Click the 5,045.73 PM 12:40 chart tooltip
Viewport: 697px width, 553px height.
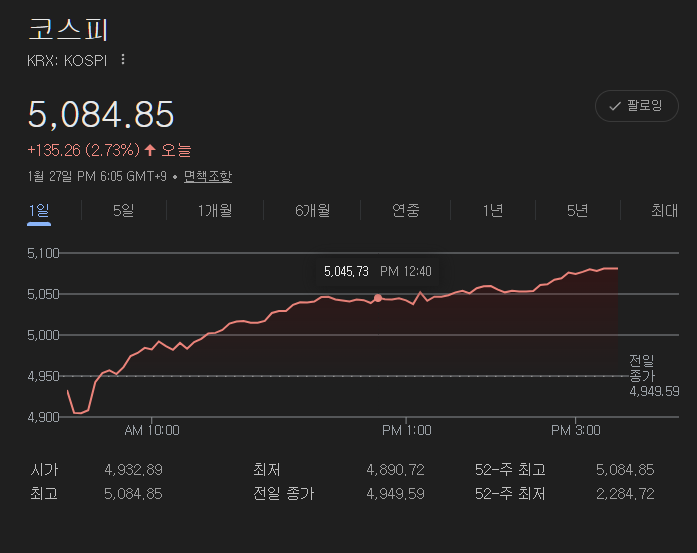click(x=378, y=271)
